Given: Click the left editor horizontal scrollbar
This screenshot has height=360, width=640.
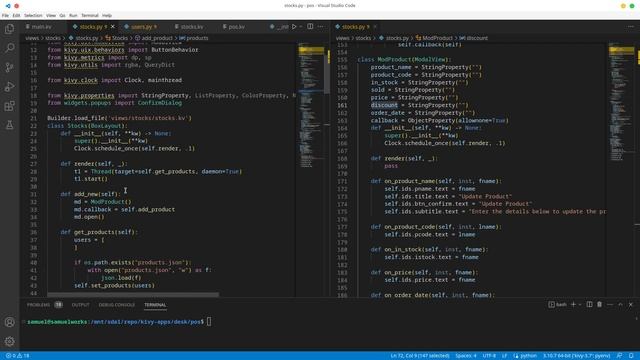Looking at the screenshot, I should pyautogui.click(x=133, y=294).
